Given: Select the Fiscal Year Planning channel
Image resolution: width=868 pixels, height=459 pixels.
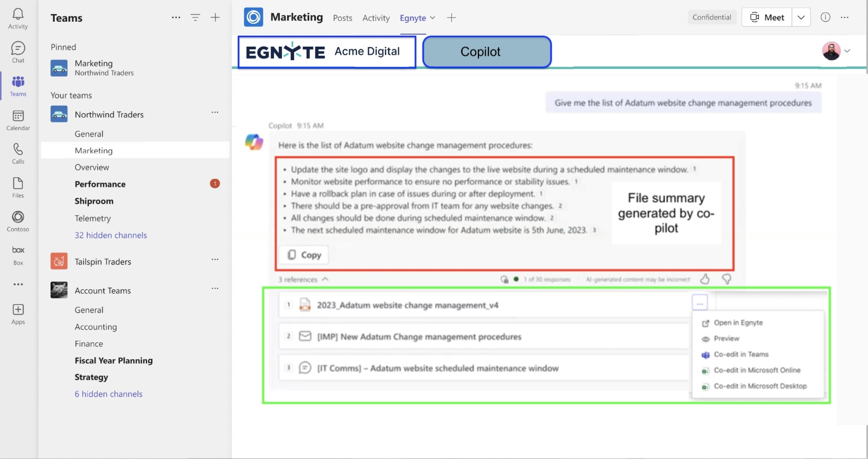Looking at the screenshot, I should 113,360.
